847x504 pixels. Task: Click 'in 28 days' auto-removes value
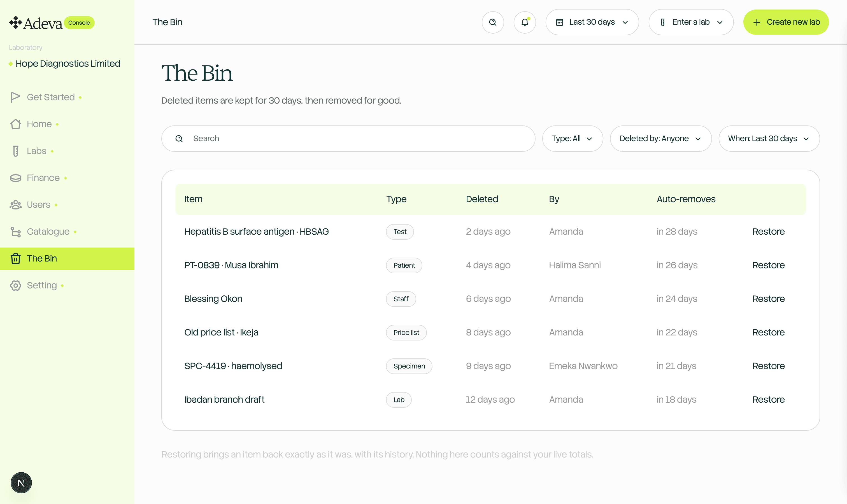[677, 232]
